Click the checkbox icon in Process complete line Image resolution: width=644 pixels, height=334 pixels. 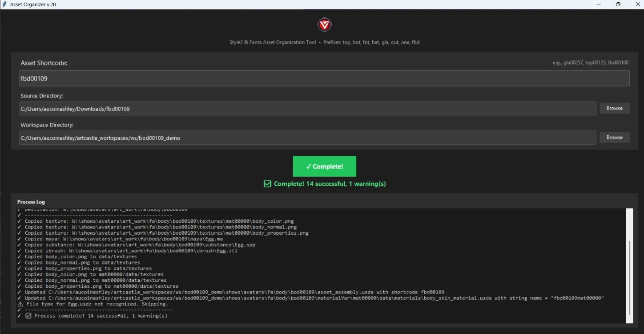point(28,316)
